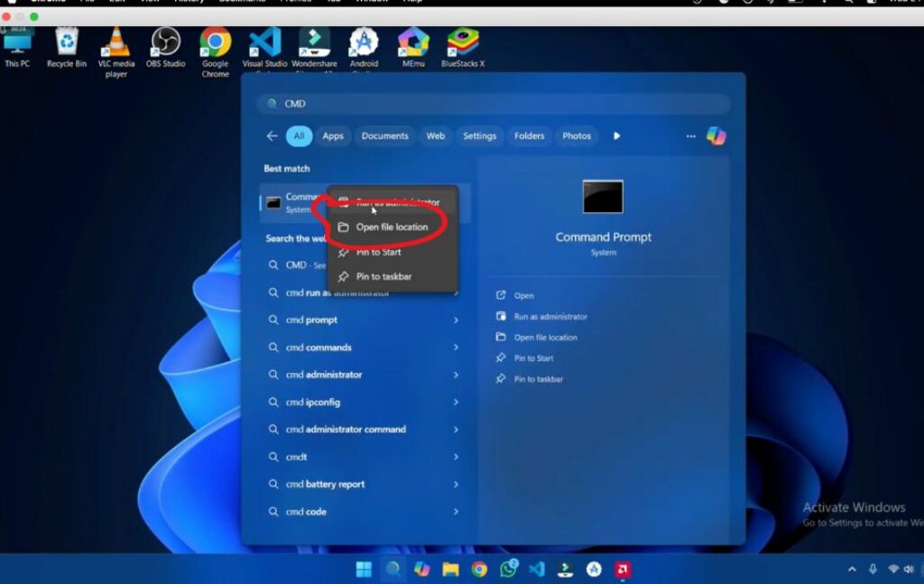Expand the cmd ipconfig suggestion chevron
924x584 pixels.
click(x=456, y=402)
